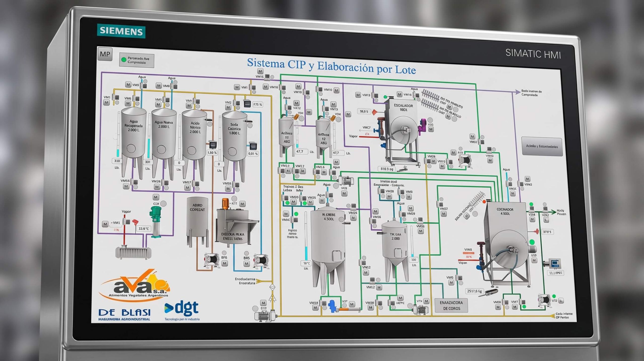The width and height of the screenshot is (644, 361).
Task: Click the M button below VM27
Action: coord(444,214)
